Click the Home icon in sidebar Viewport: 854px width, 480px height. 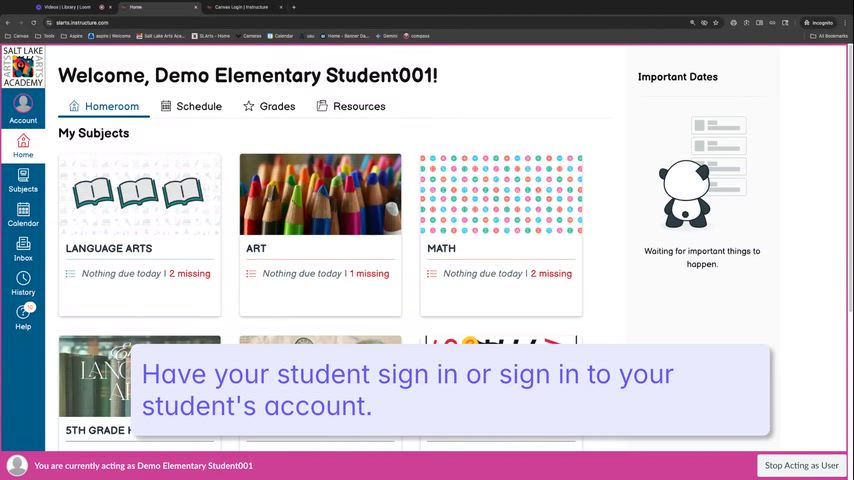coord(23,146)
